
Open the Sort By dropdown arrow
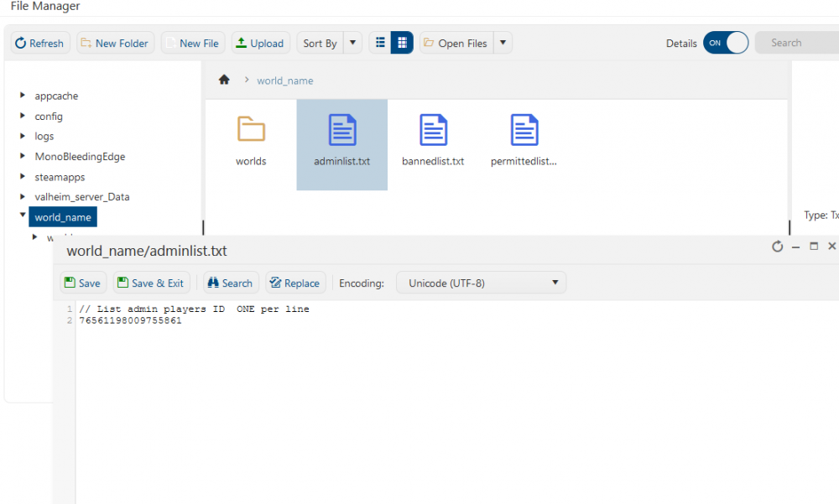point(352,43)
